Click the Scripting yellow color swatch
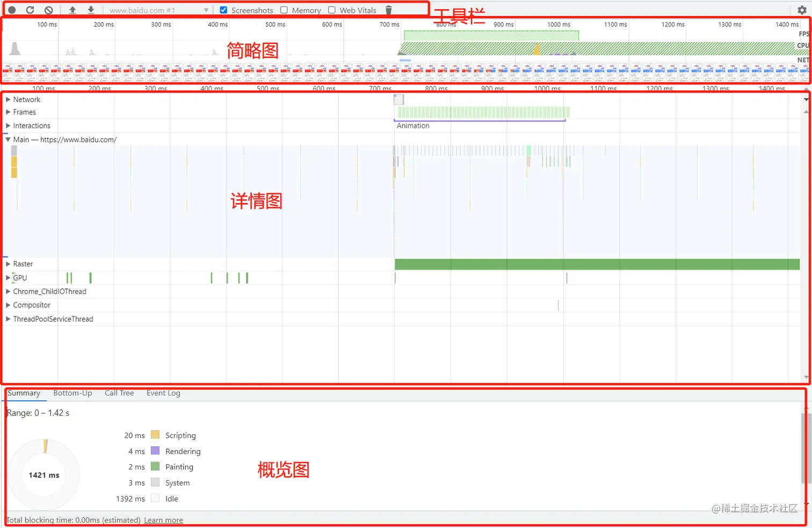Screen dimensions: 812x528 (x=155, y=435)
